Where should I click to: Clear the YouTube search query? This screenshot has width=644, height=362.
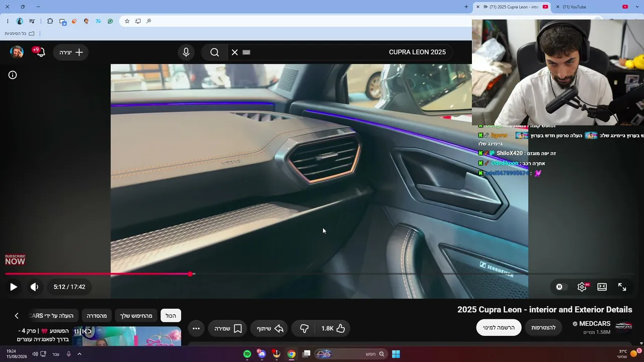point(234,52)
